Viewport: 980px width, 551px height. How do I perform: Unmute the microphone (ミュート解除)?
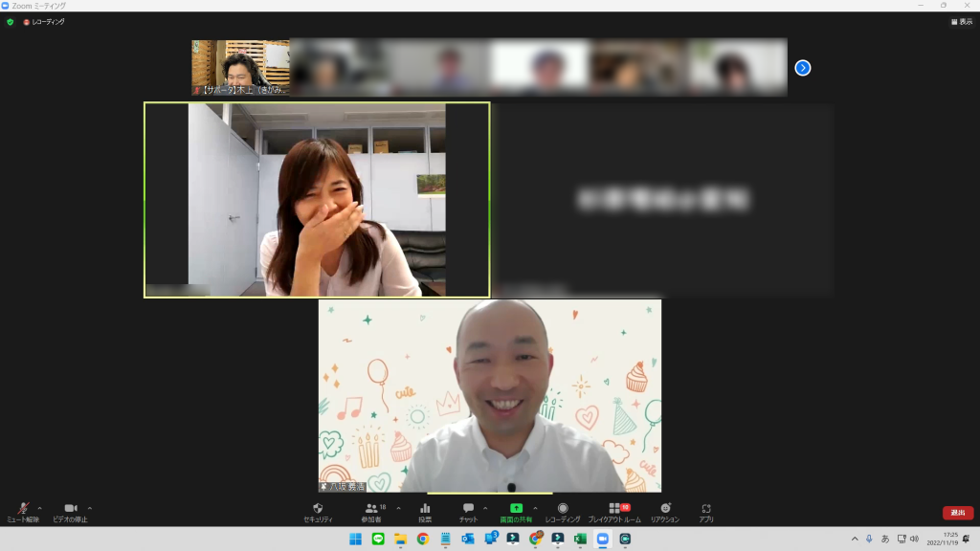pos(23,512)
